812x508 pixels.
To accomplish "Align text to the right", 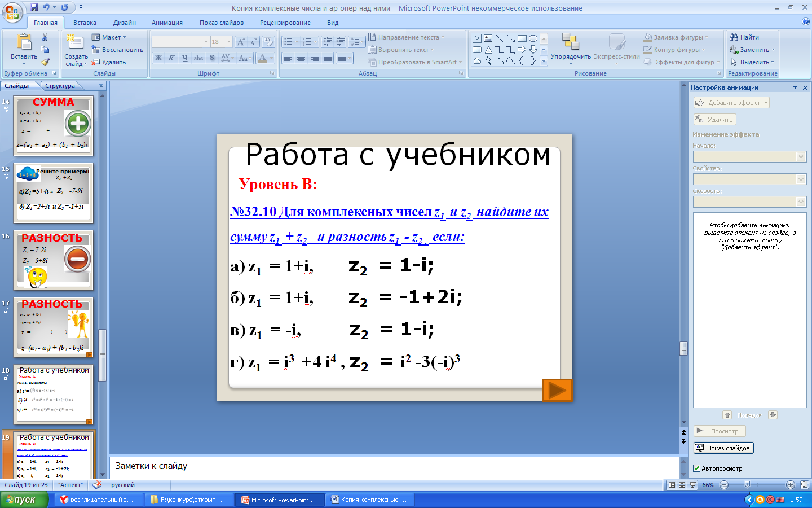I will tap(314, 58).
